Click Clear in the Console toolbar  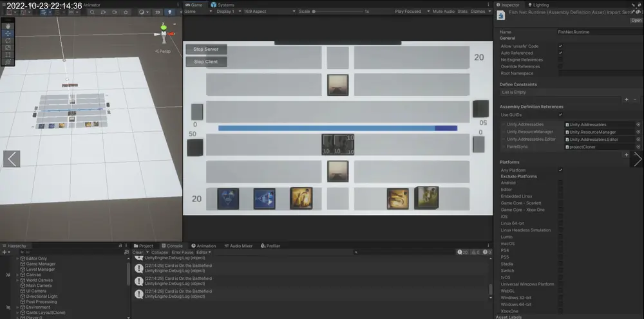138,252
